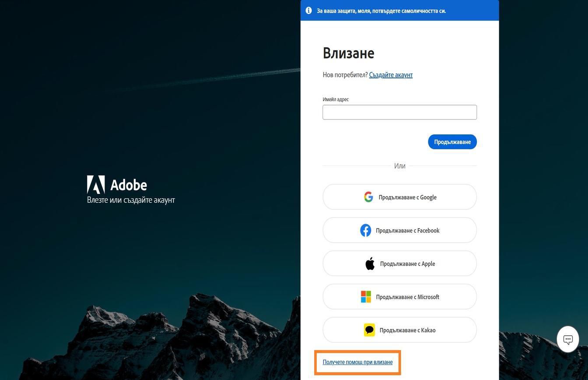This screenshot has width=588, height=380.
Task: Click the Facebook logo icon
Action: [x=366, y=230]
